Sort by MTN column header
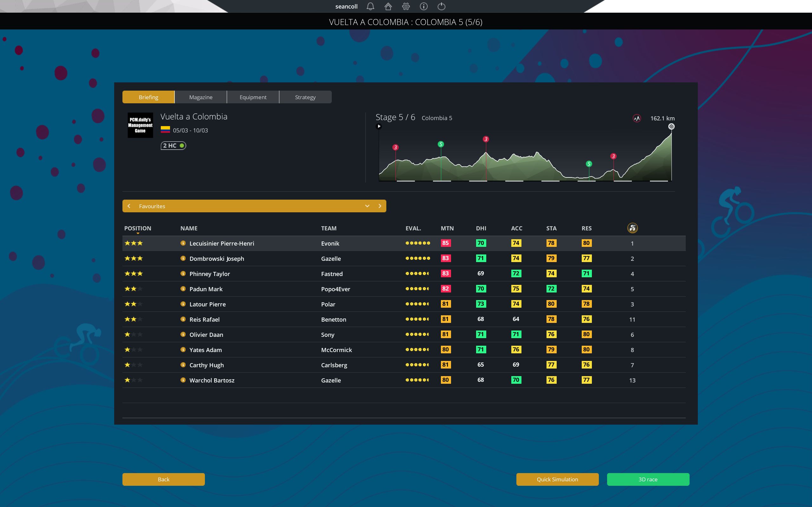This screenshot has height=507, width=812. [447, 228]
